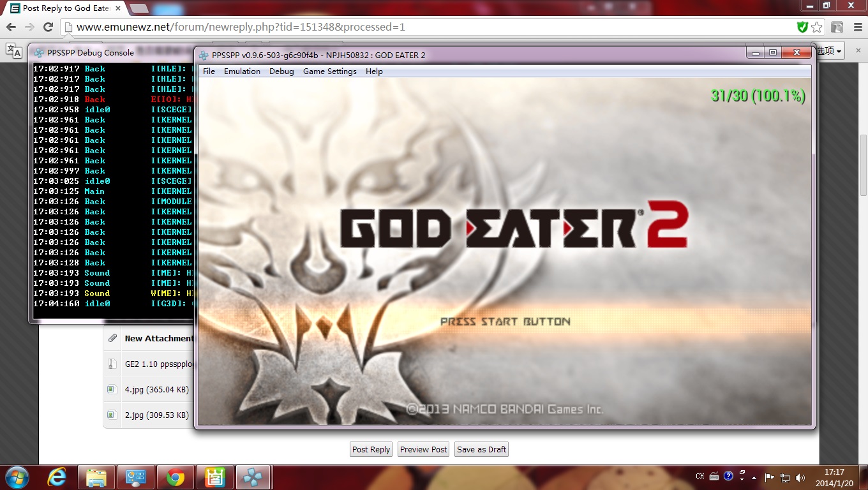Click the blue help tray icon
This screenshot has height=490, width=868.
(x=728, y=477)
